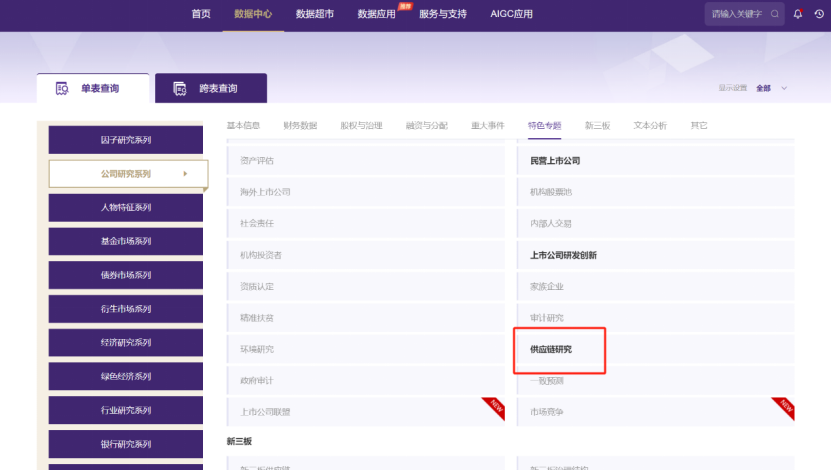Screen dimensions: 831x470
Task: Open AIGC应用 navigation item
Action: (511, 14)
